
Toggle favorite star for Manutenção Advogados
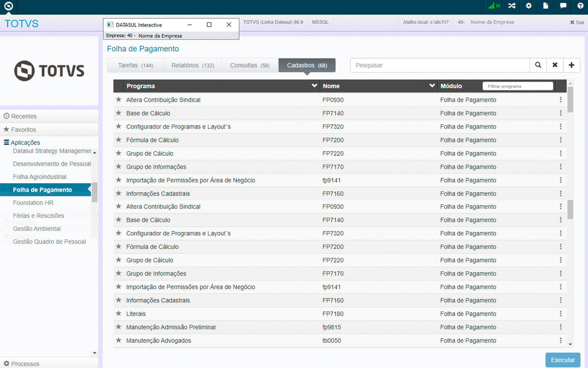tap(119, 340)
